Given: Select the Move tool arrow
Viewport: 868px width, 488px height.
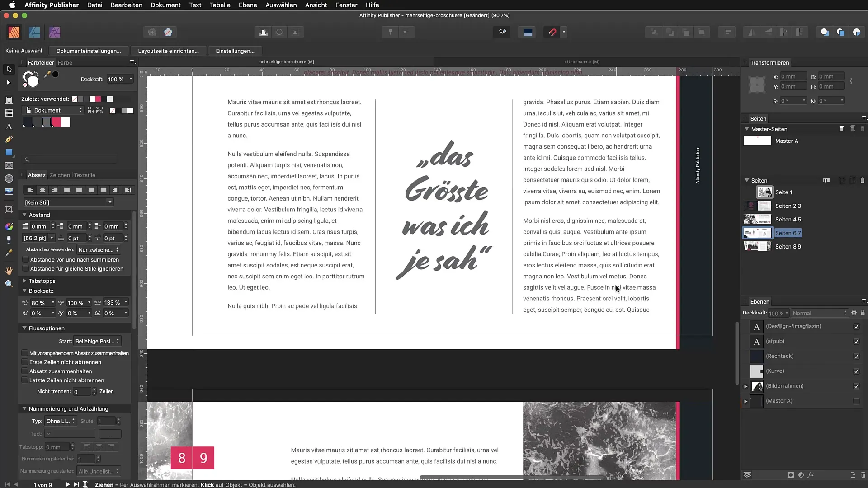Looking at the screenshot, I should tap(9, 69).
